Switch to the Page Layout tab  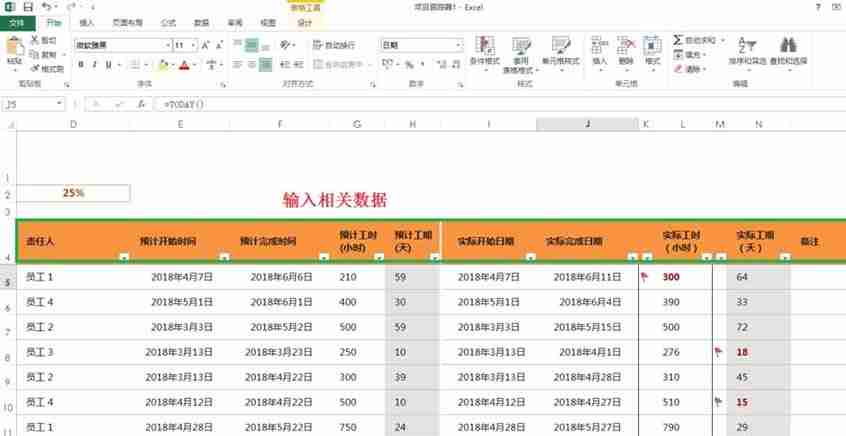click(128, 23)
